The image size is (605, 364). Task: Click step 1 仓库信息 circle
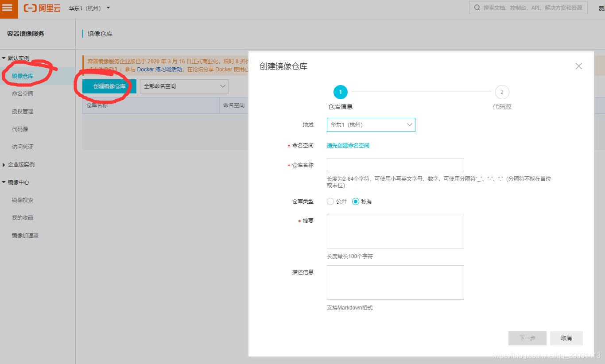[x=341, y=92]
